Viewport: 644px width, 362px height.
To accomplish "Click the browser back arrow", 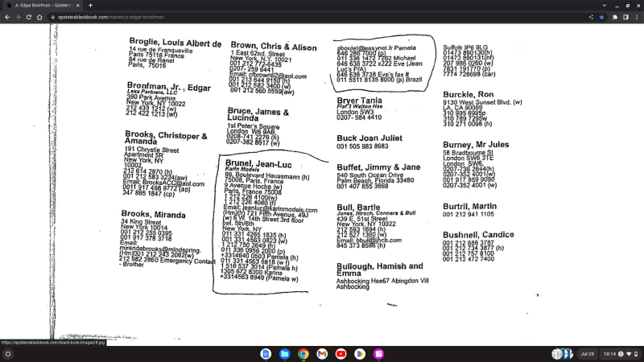I will [6, 17].
